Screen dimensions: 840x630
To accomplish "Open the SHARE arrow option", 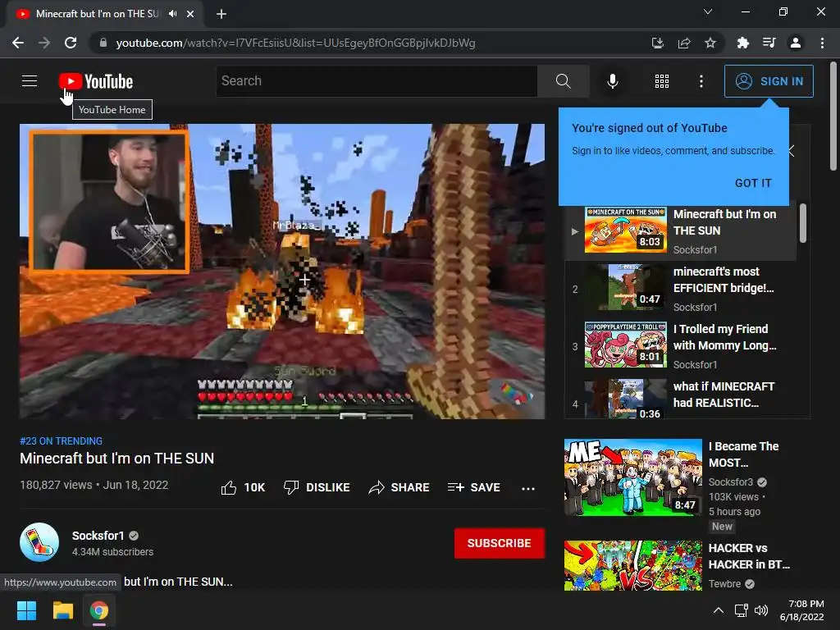I will 399,487.
